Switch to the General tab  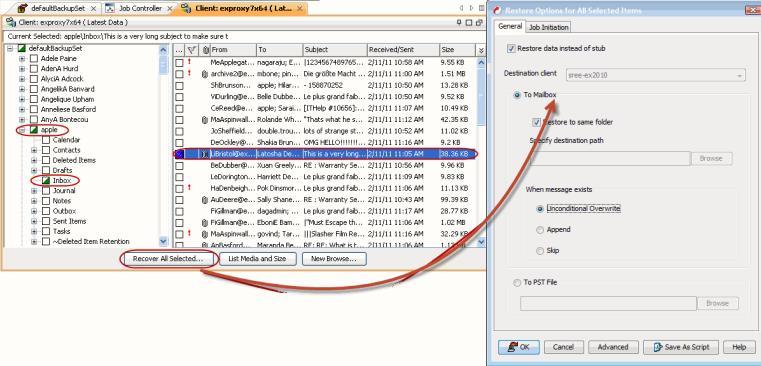(x=510, y=27)
